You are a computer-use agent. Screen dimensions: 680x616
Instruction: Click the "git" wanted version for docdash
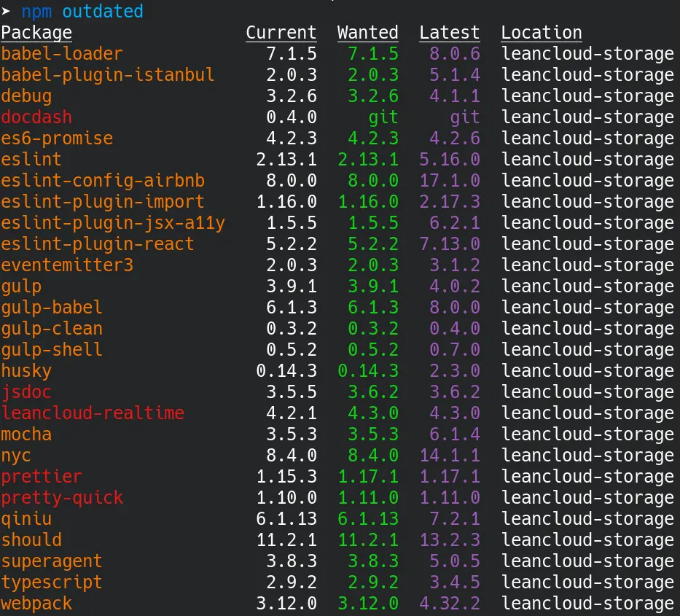pyautogui.click(x=386, y=117)
